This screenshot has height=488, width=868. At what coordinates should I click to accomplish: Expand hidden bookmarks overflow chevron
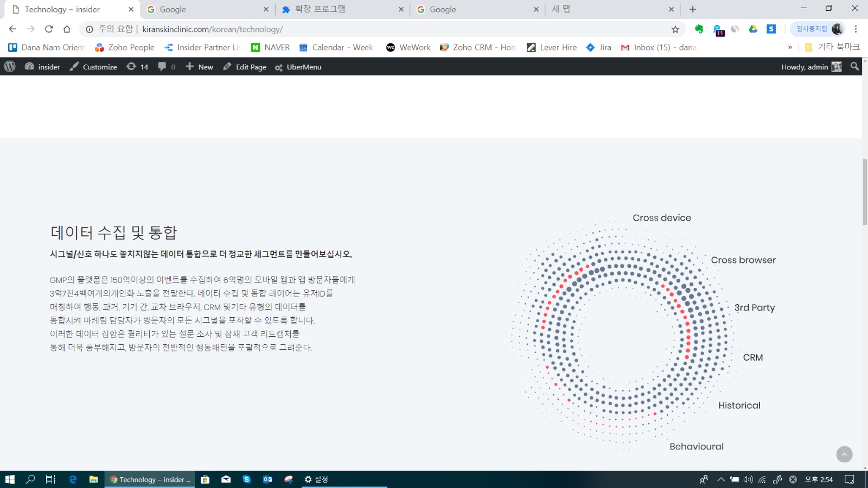(790, 48)
